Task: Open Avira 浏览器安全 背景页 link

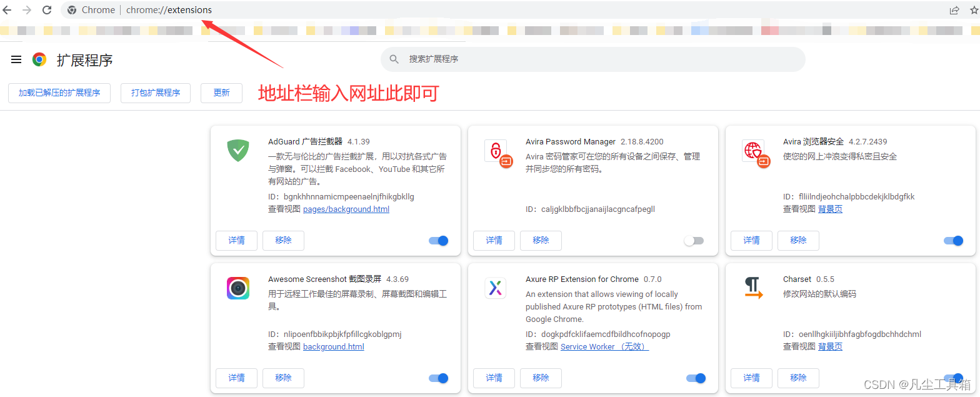Action: pos(830,209)
